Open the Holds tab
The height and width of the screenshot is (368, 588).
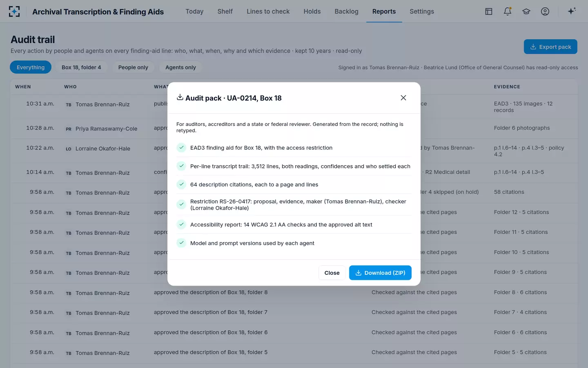[x=312, y=11]
